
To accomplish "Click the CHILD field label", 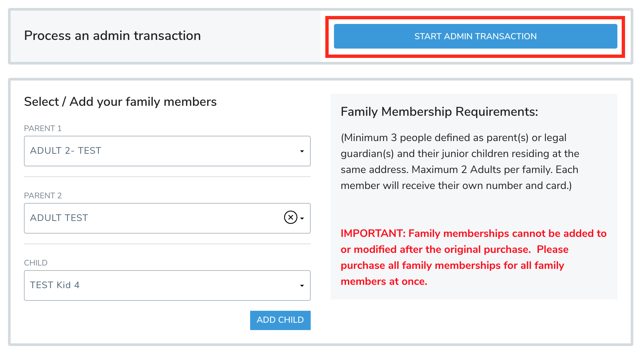I will coord(36,263).
